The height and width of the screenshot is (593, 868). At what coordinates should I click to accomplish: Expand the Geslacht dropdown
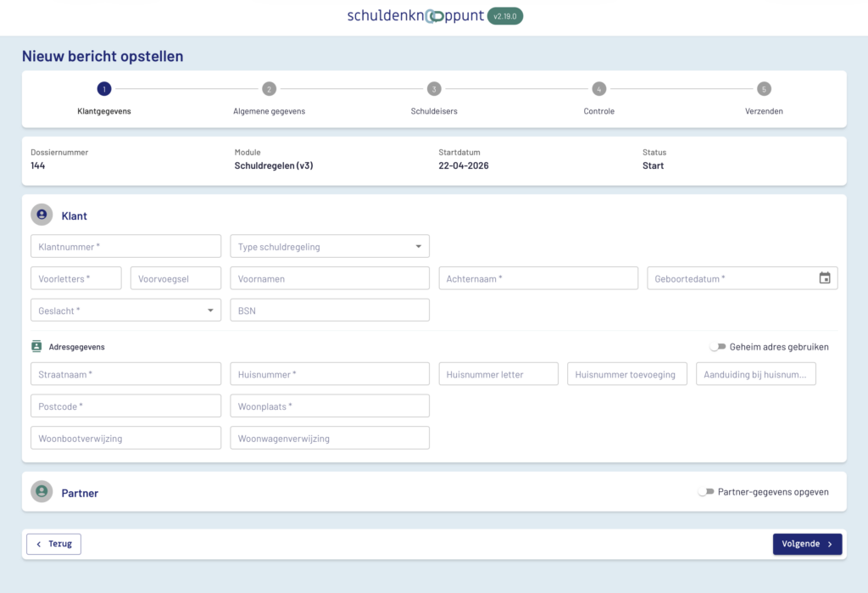(x=125, y=310)
